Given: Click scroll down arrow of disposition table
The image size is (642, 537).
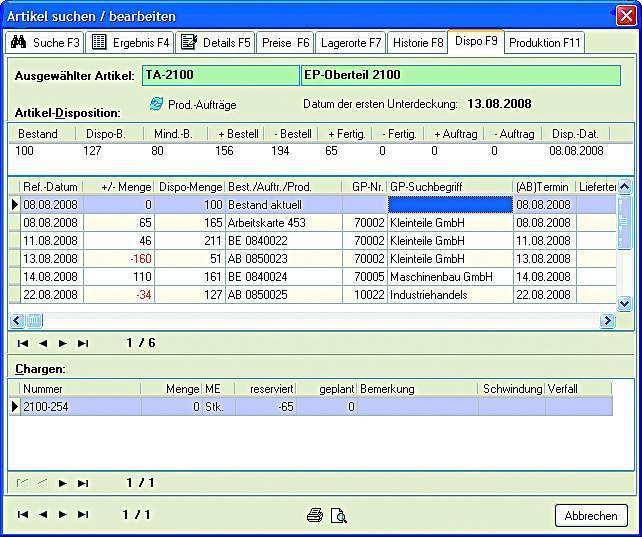Looking at the screenshot, I should pos(624,303).
